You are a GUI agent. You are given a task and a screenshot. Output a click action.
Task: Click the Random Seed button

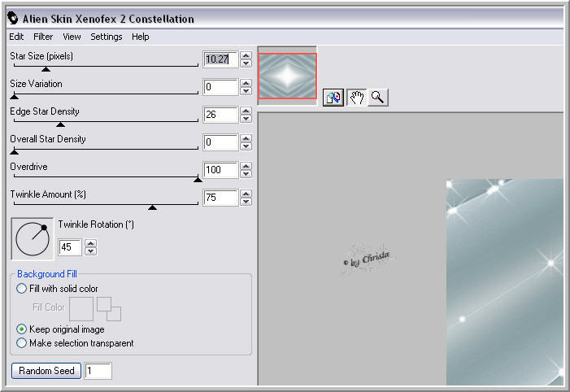[x=46, y=371]
